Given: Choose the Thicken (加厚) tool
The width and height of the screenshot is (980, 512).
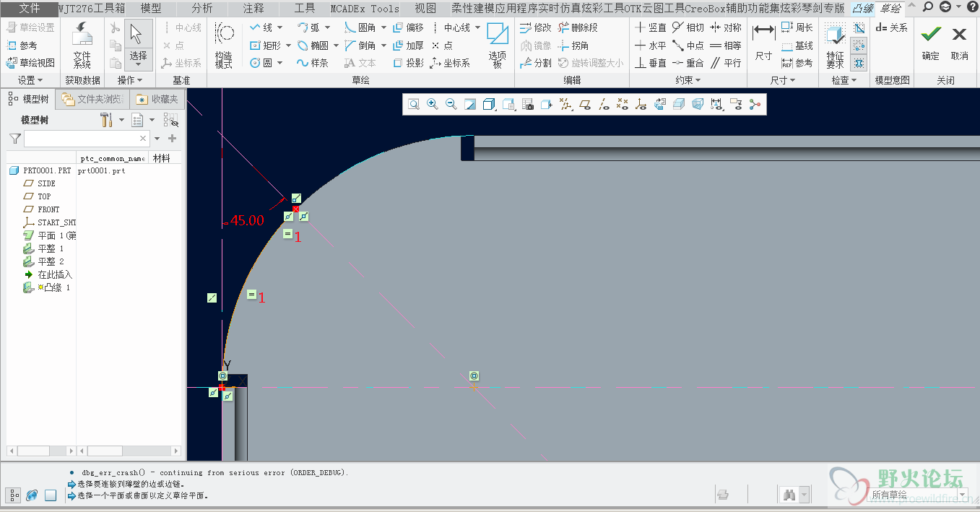Looking at the screenshot, I should pos(409,45).
